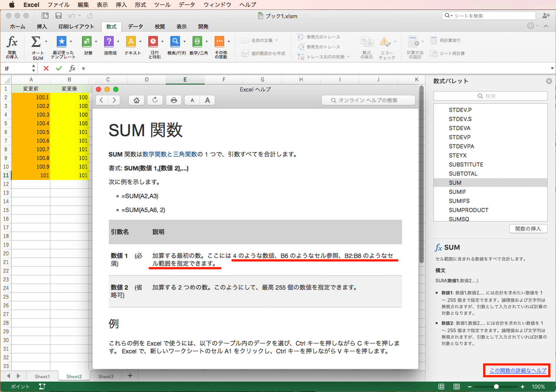
Task: Switch to the 校閲 ribbon tab
Action: pyautogui.click(x=160, y=26)
